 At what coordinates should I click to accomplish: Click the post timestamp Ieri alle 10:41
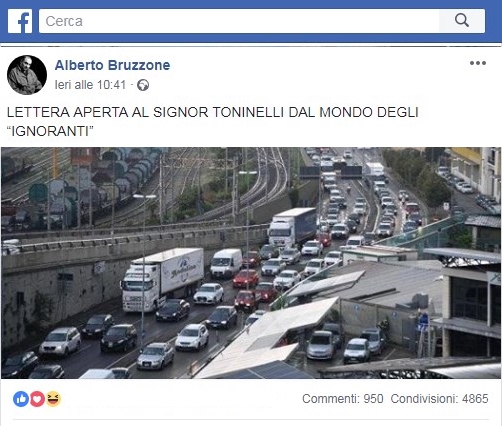(x=90, y=85)
